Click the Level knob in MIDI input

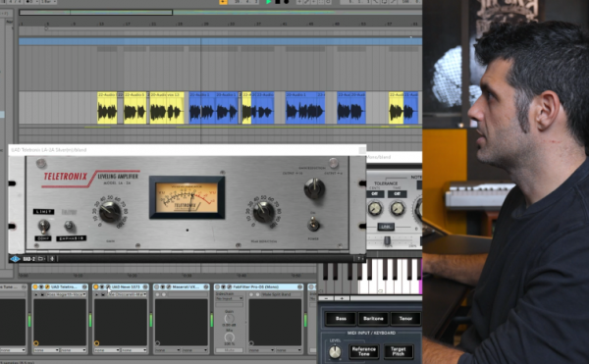pyautogui.click(x=335, y=352)
